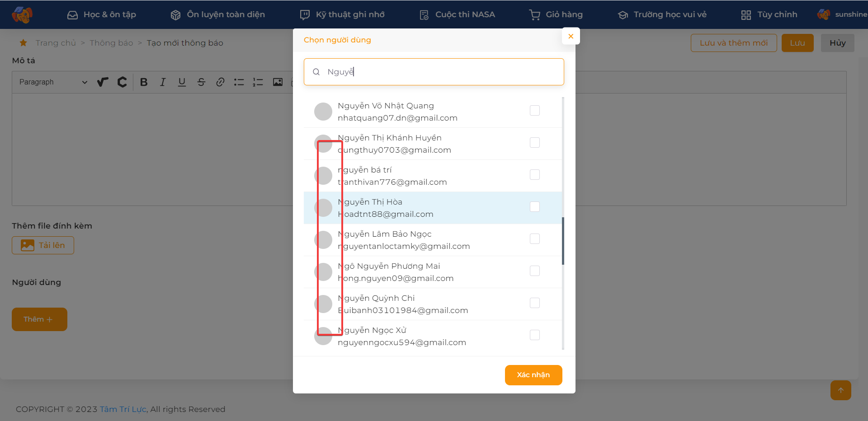
Task: Open the sunshine user avatar
Action: coord(823,14)
